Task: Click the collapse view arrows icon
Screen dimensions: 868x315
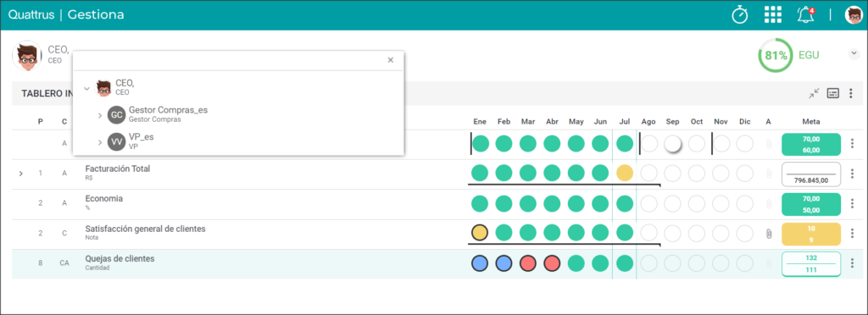Action: tap(813, 93)
